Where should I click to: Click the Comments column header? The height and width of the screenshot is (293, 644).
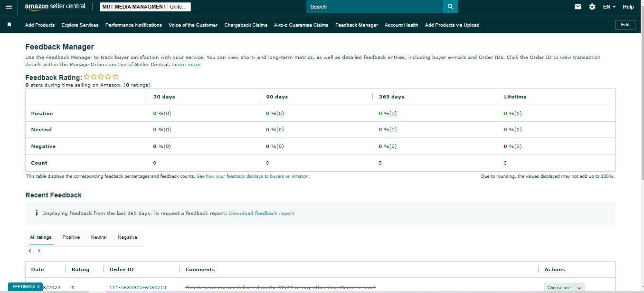pyautogui.click(x=200, y=269)
